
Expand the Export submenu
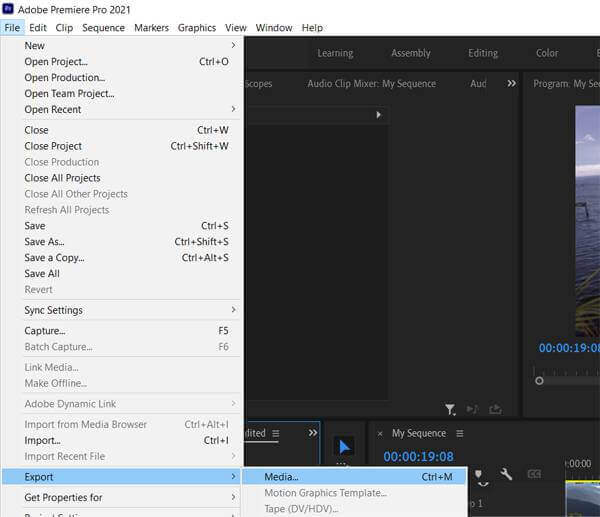pos(122,477)
